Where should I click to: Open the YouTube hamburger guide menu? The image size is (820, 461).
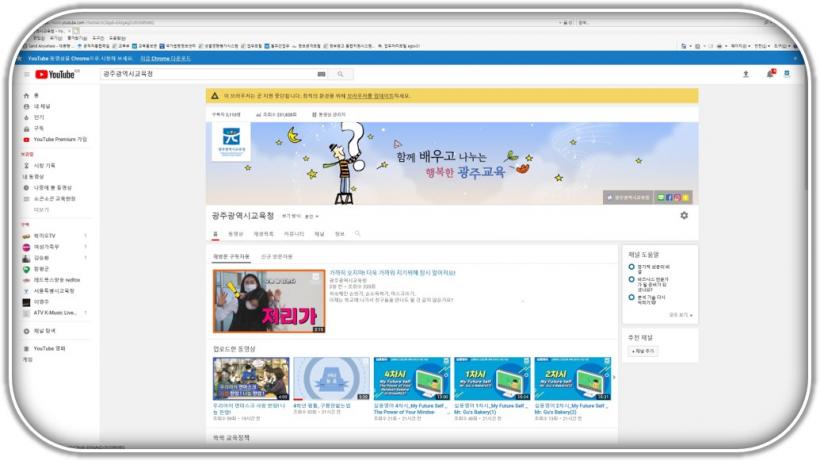(27, 74)
